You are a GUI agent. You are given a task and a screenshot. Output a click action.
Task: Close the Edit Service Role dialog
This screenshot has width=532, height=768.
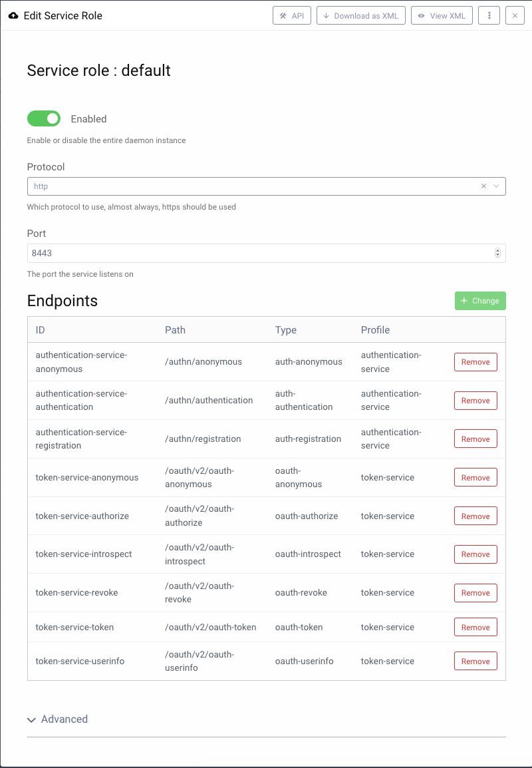point(515,15)
